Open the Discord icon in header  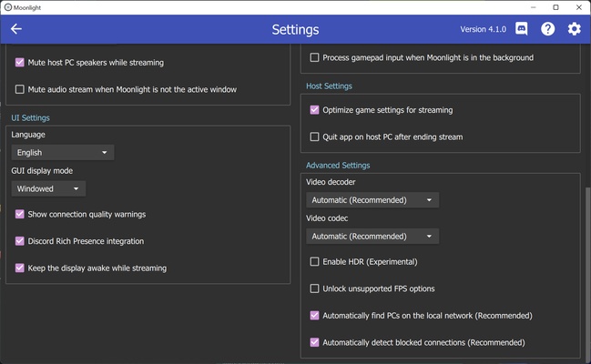[x=522, y=29]
